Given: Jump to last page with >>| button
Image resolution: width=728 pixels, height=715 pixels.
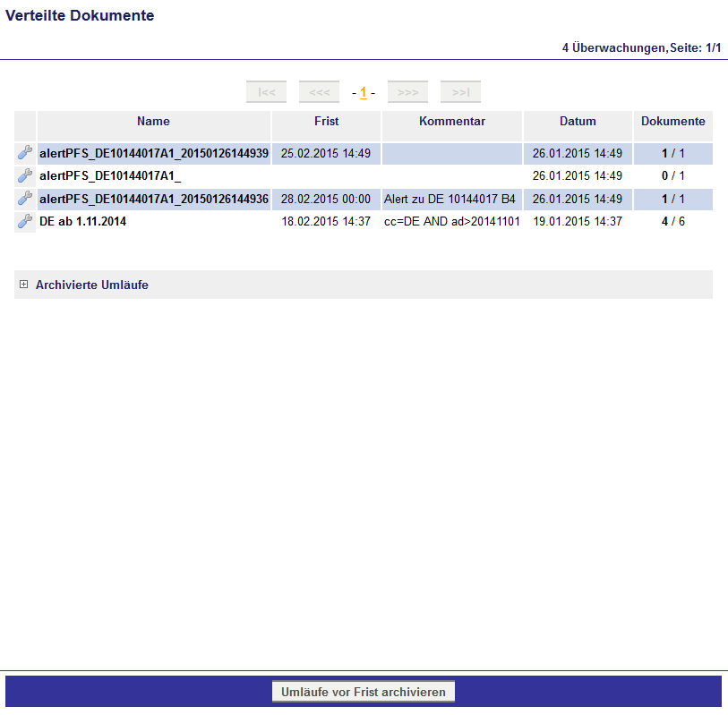Looking at the screenshot, I should coord(460,92).
